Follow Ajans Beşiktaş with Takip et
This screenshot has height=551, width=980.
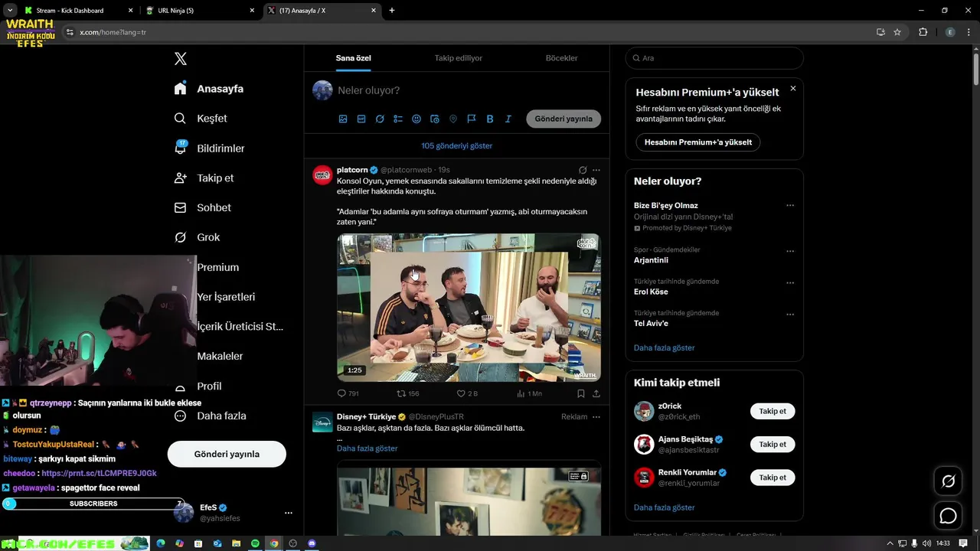coord(773,444)
